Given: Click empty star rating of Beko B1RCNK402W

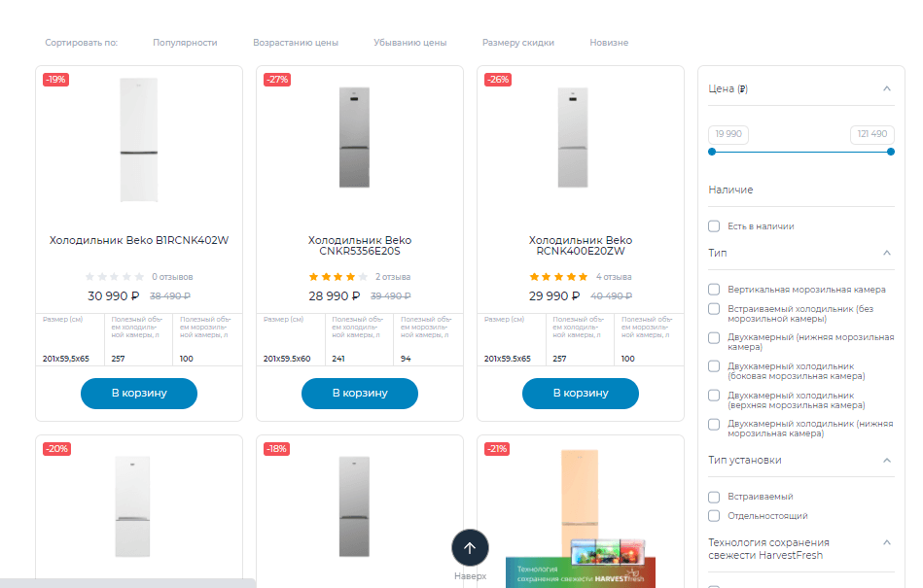Looking at the screenshot, I should tap(116, 277).
